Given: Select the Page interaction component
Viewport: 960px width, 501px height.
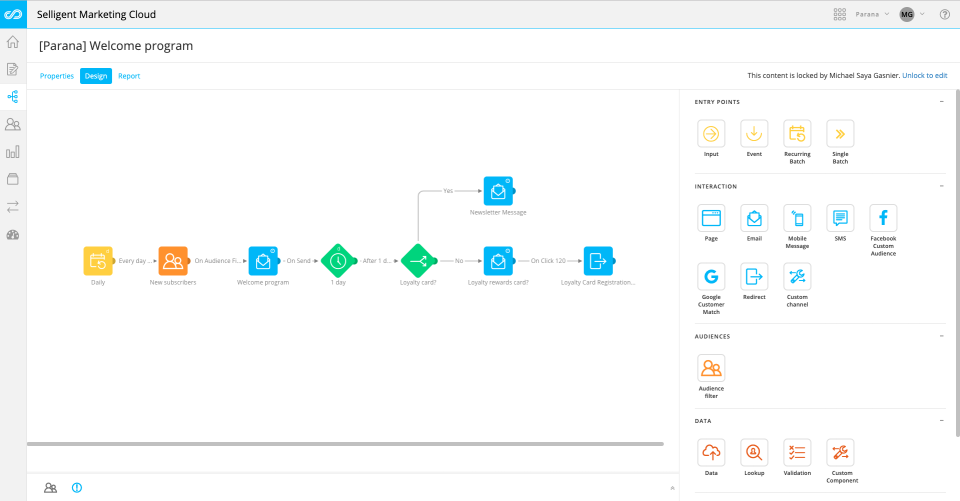Looking at the screenshot, I should pyautogui.click(x=711, y=218).
